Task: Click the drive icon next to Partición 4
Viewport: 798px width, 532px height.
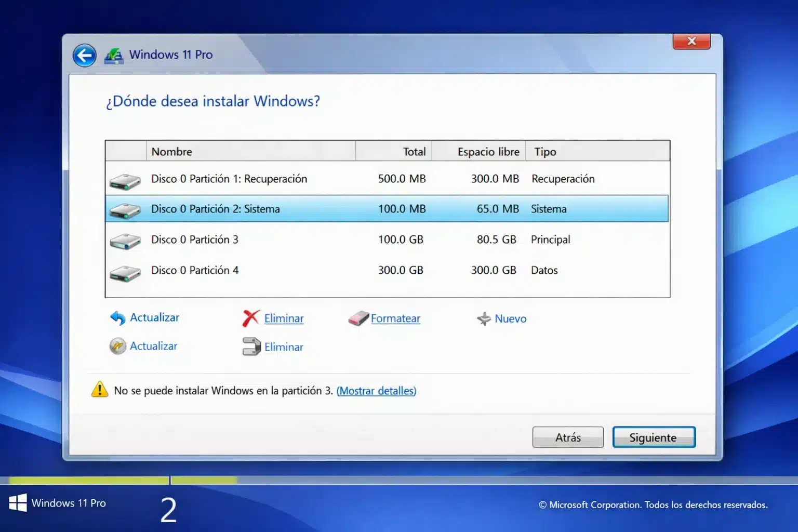Action: tap(125, 271)
